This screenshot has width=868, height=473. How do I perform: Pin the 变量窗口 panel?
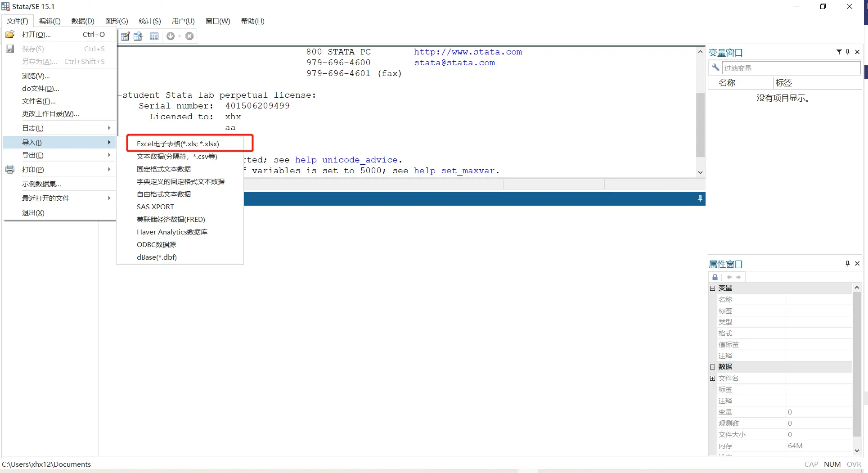(848, 52)
